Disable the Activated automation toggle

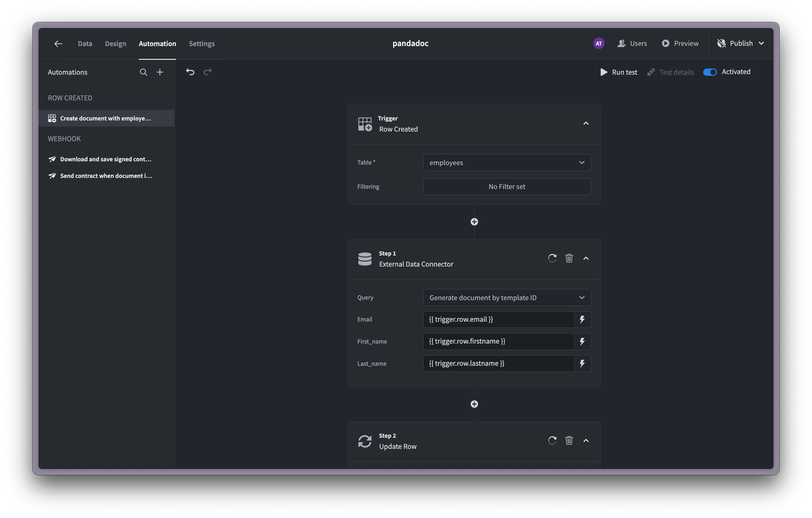tap(710, 72)
